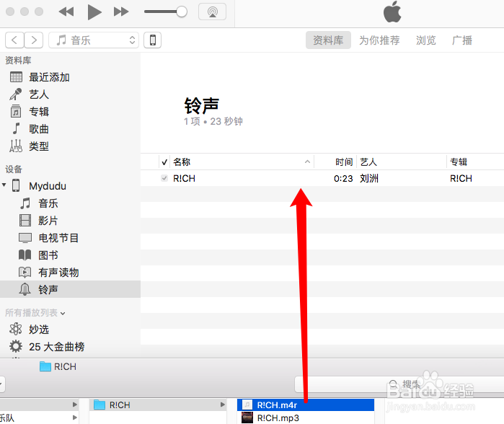Switch to the 浏览 tab
Screen dimensions: 504x424
(x=426, y=40)
